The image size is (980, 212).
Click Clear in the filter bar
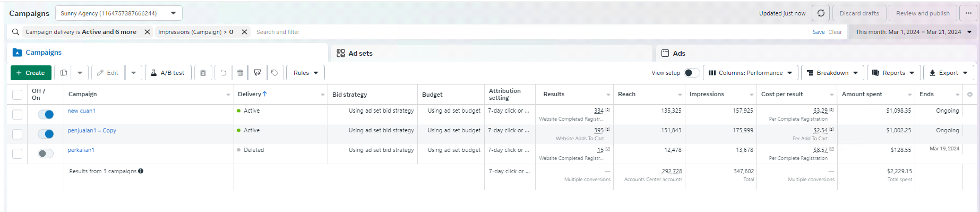(x=835, y=32)
